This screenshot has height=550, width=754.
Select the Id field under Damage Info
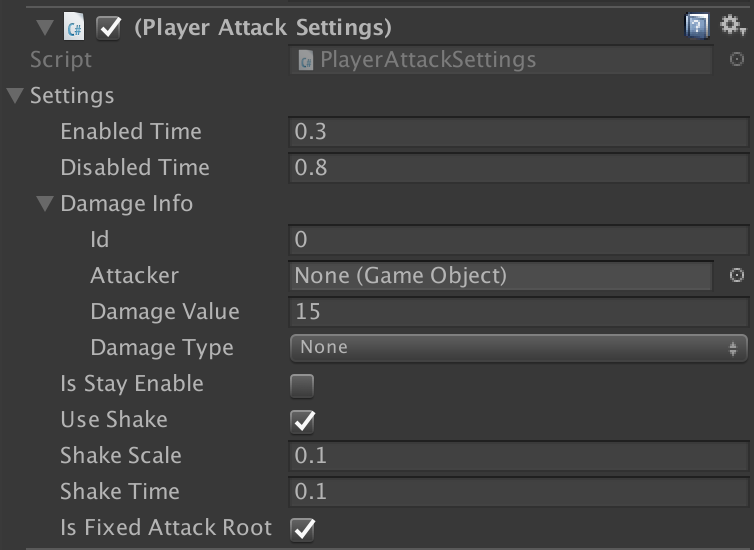519,239
